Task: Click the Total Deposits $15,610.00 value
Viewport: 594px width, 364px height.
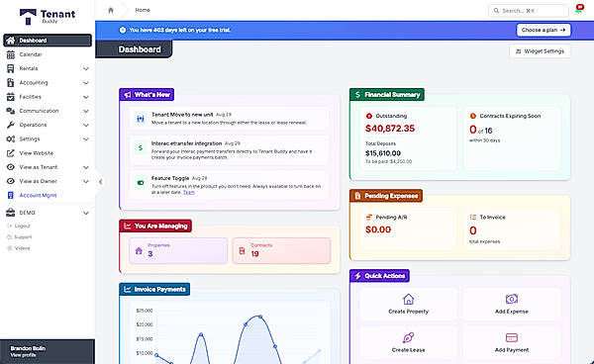Action: (x=383, y=153)
